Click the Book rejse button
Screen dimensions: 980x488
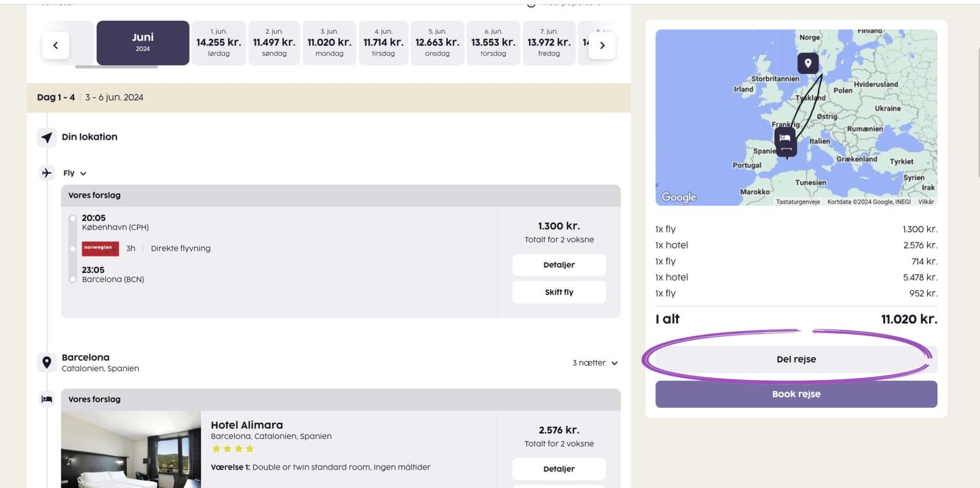pyautogui.click(x=796, y=394)
